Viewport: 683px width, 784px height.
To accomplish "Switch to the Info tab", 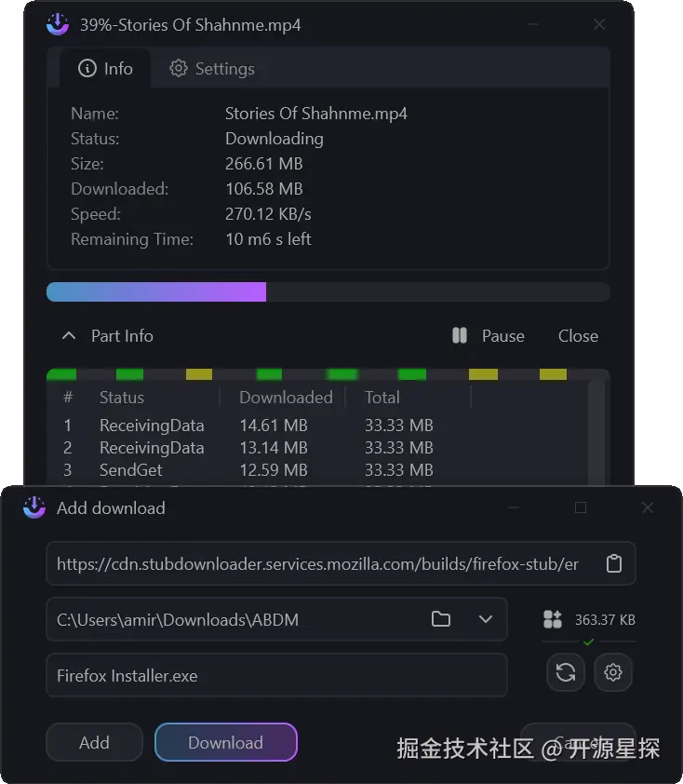I will (x=106, y=69).
